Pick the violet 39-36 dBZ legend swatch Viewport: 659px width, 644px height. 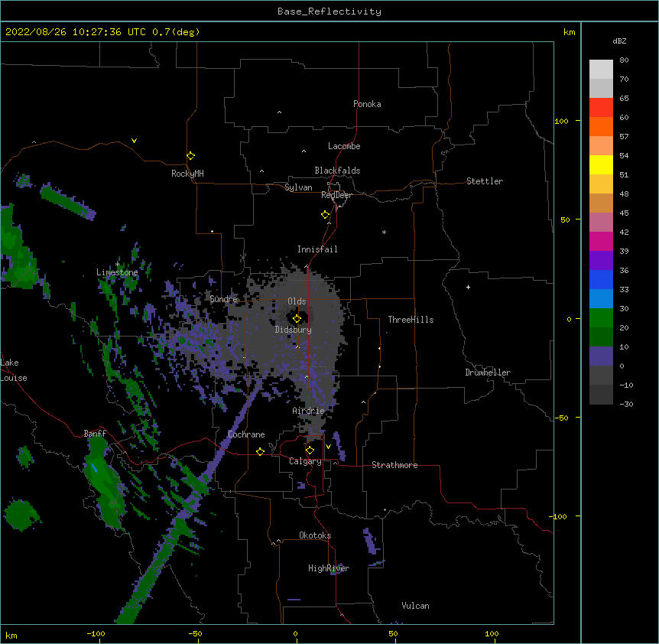coord(601,260)
